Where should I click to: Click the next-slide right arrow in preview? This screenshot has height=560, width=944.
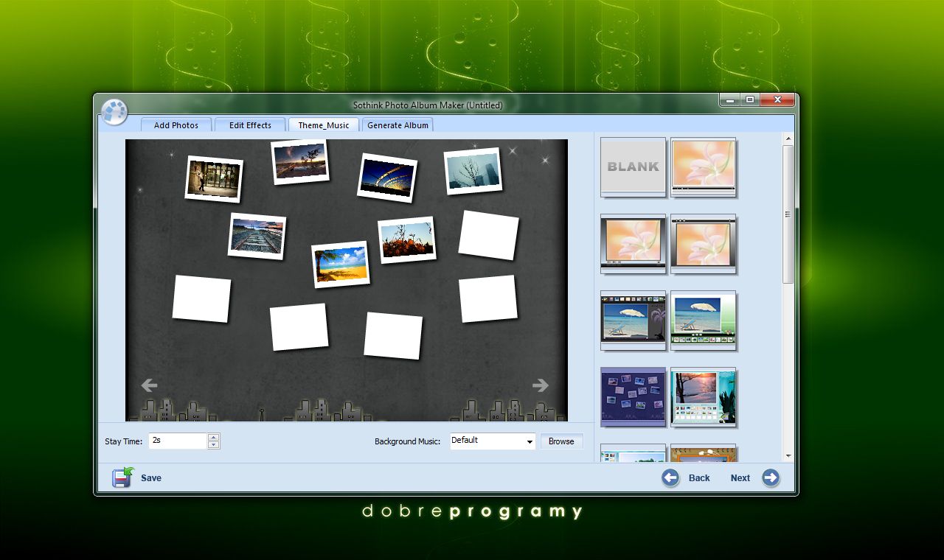pyautogui.click(x=541, y=385)
